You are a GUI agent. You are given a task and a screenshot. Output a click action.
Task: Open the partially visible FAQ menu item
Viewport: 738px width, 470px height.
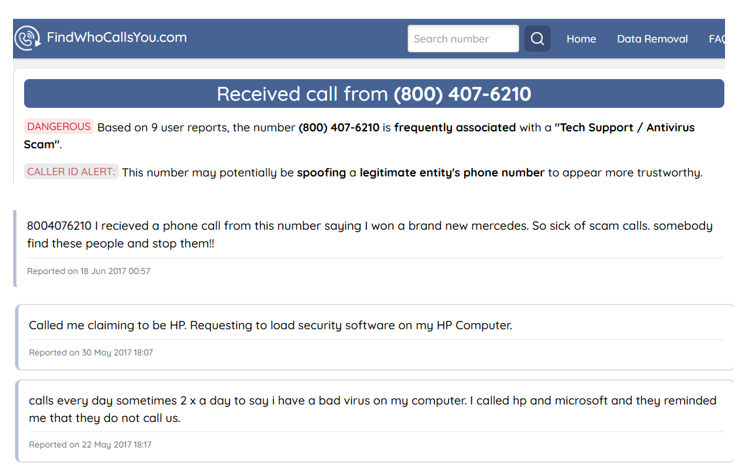[716, 39]
